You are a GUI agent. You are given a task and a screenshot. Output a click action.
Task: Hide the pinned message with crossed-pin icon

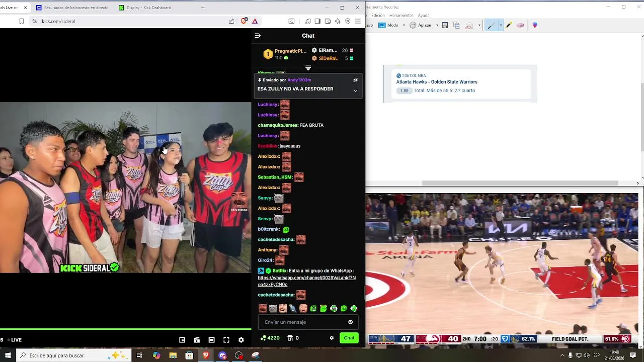pyautogui.click(x=355, y=80)
